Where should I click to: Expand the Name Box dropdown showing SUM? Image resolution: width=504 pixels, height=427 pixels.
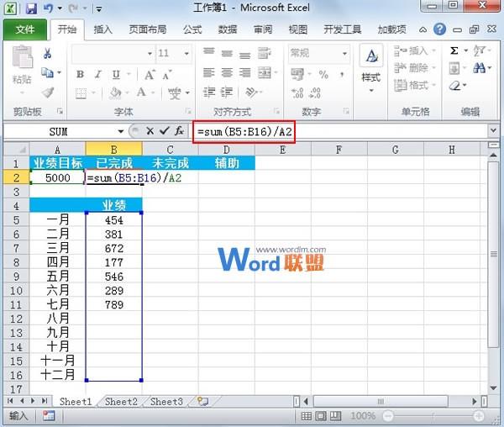tap(121, 131)
